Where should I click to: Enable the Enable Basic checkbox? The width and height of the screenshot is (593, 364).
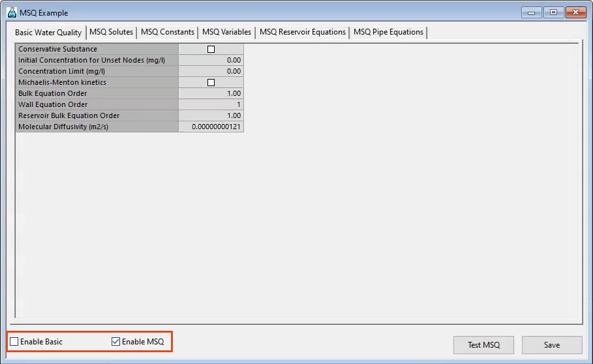(14, 342)
